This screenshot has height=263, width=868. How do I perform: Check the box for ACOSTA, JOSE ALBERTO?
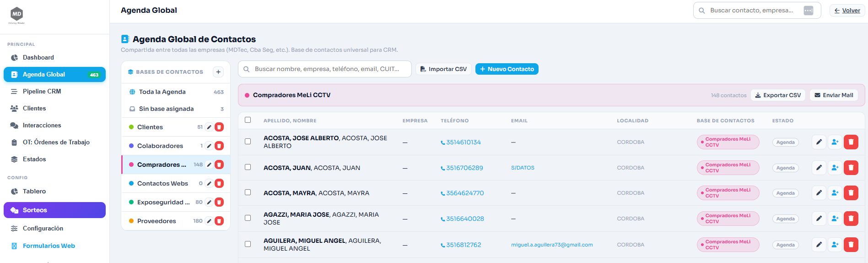pyautogui.click(x=248, y=142)
